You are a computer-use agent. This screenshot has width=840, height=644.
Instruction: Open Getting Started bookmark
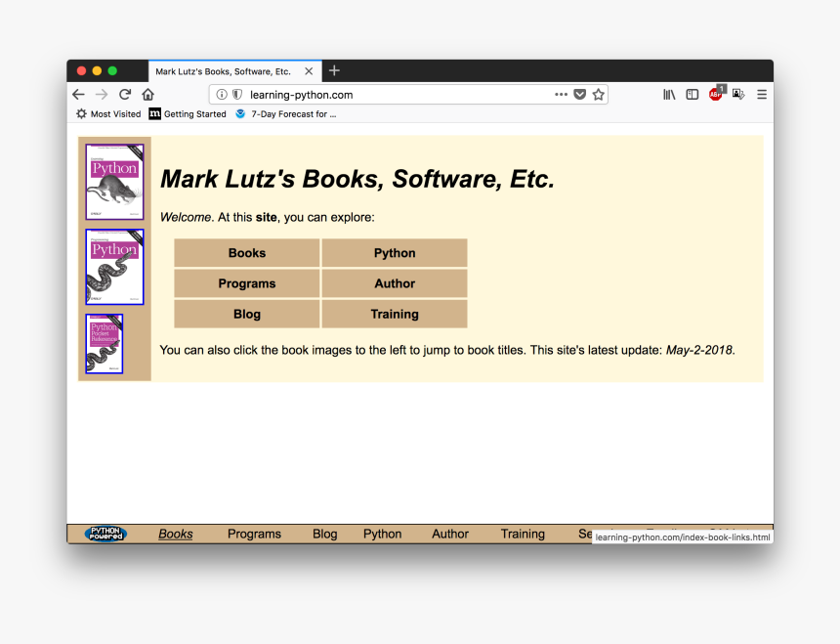(188, 114)
